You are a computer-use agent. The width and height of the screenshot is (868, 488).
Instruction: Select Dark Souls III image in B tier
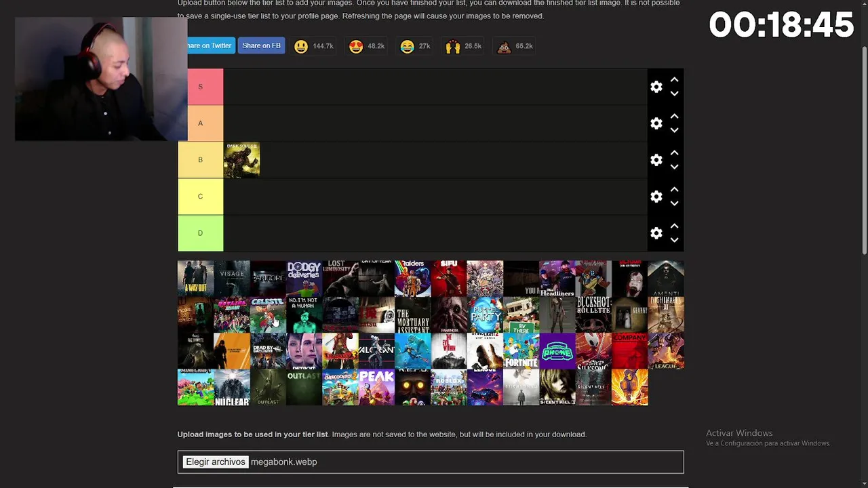click(x=242, y=160)
